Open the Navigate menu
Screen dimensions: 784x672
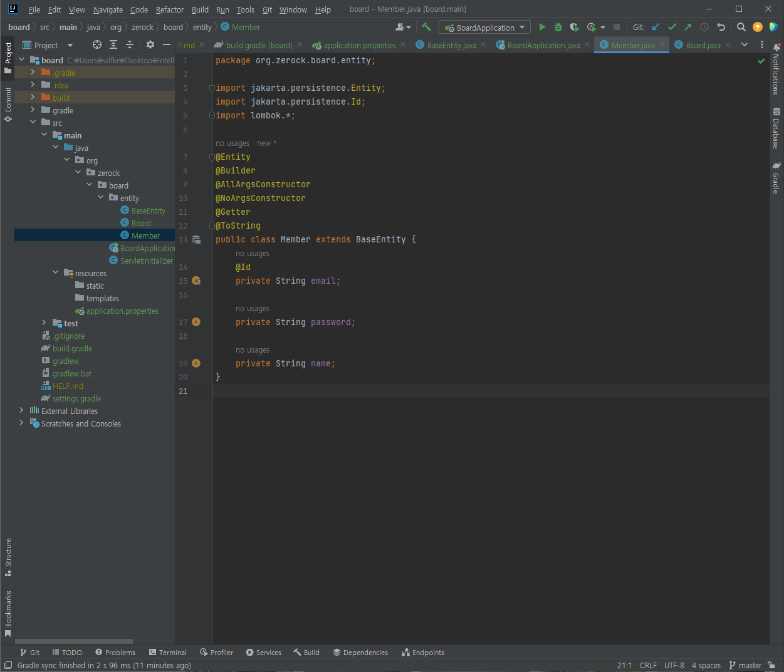pos(108,9)
